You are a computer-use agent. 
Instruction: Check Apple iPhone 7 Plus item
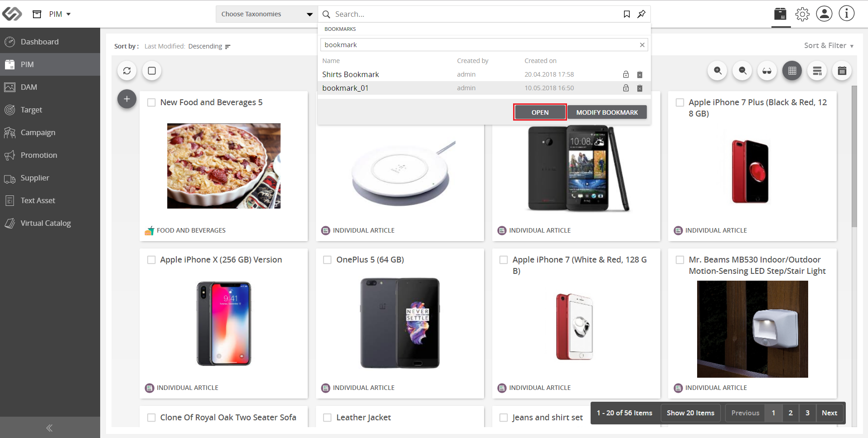pos(680,102)
